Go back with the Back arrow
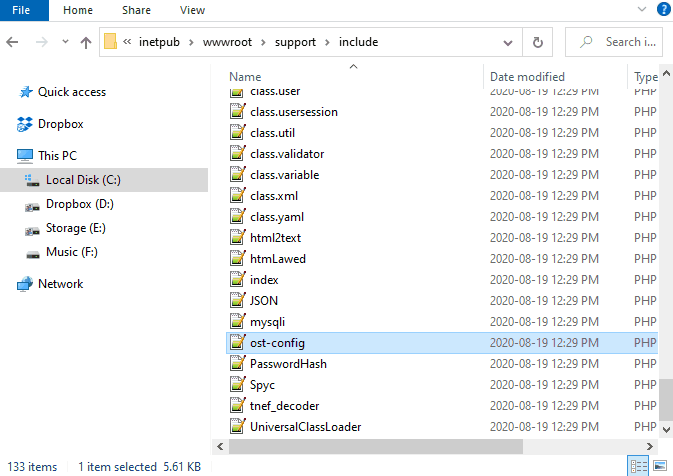The width and height of the screenshot is (673, 476). click(x=12, y=42)
